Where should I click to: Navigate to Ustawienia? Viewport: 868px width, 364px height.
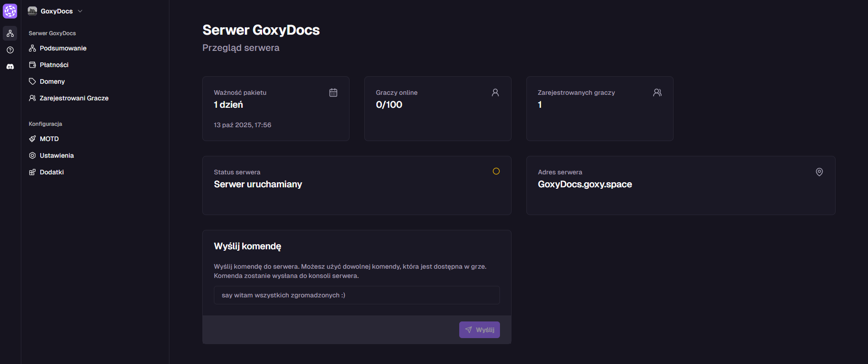pyautogui.click(x=56, y=155)
